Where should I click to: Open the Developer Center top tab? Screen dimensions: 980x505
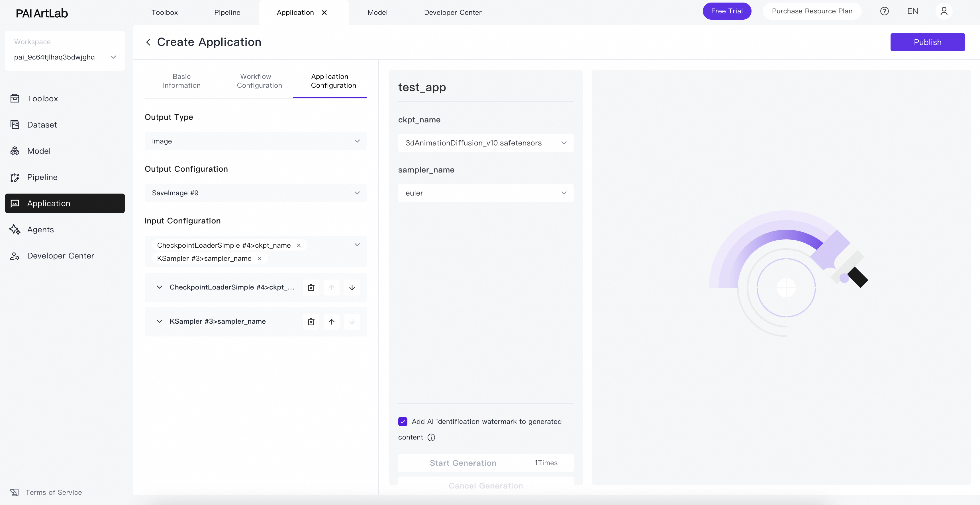click(452, 13)
